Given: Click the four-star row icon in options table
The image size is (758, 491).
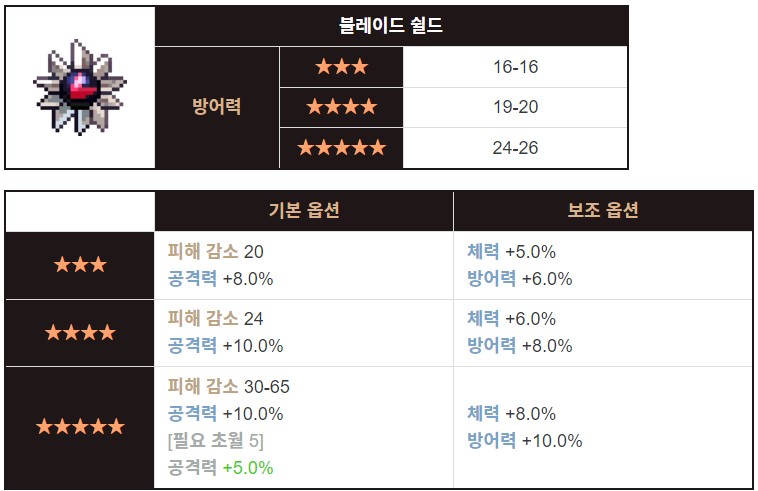Looking at the screenshot, I should pyautogui.click(x=79, y=333).
